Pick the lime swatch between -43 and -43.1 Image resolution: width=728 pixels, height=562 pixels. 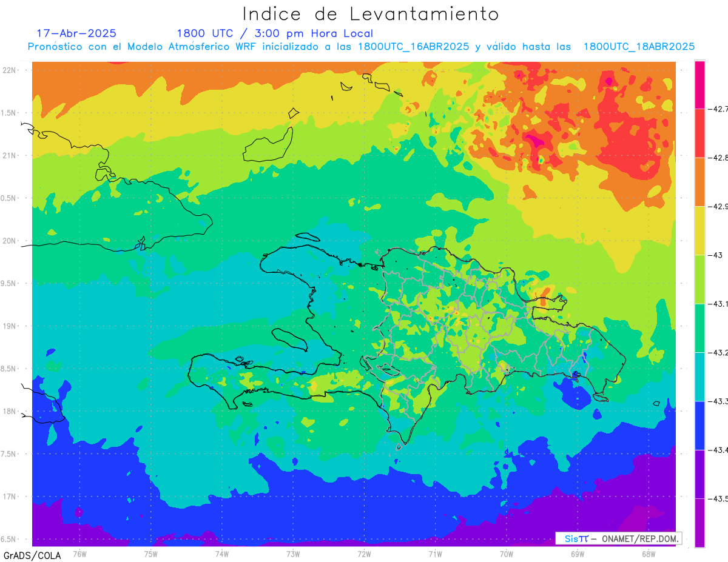[699, 279]
